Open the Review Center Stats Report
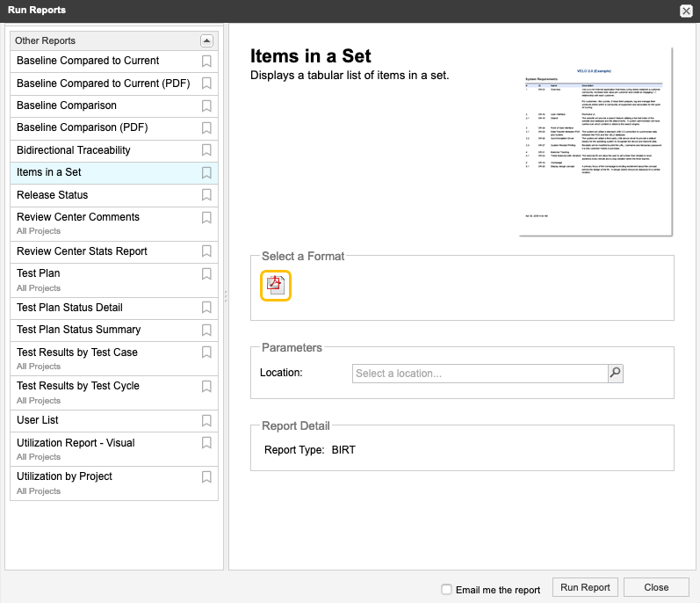 (x=114, y=252)
